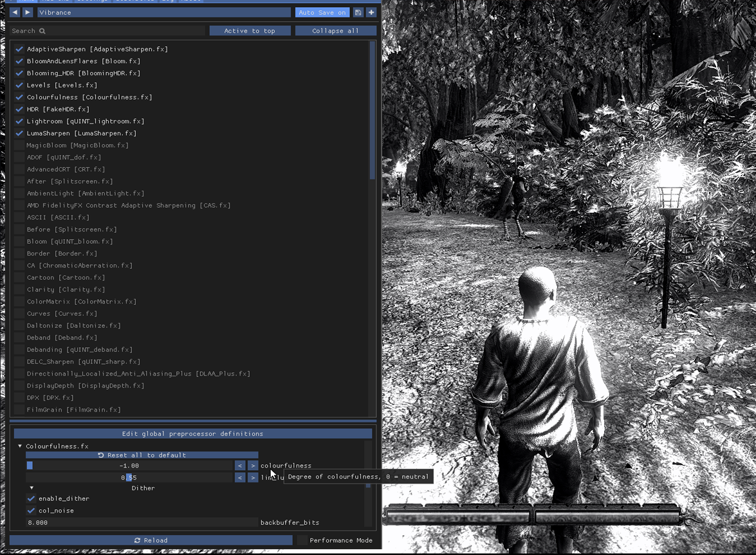
Task: Toggle Performance Mode checkbox
Action: tap(302, 540)
